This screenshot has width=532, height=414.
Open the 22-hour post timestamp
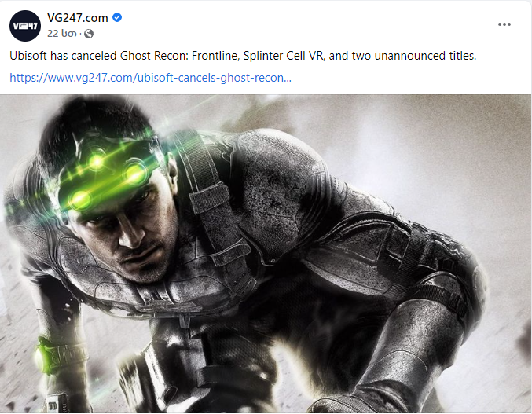(x=61, y=34)
